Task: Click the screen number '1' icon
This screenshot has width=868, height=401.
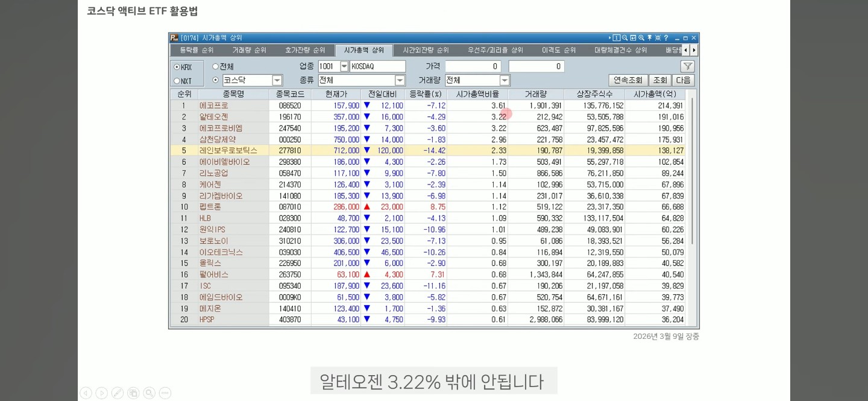Action: (617, 38)
